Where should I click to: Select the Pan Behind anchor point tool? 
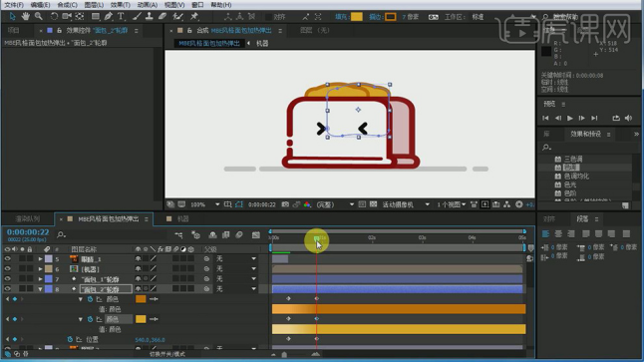pos(80,16)
